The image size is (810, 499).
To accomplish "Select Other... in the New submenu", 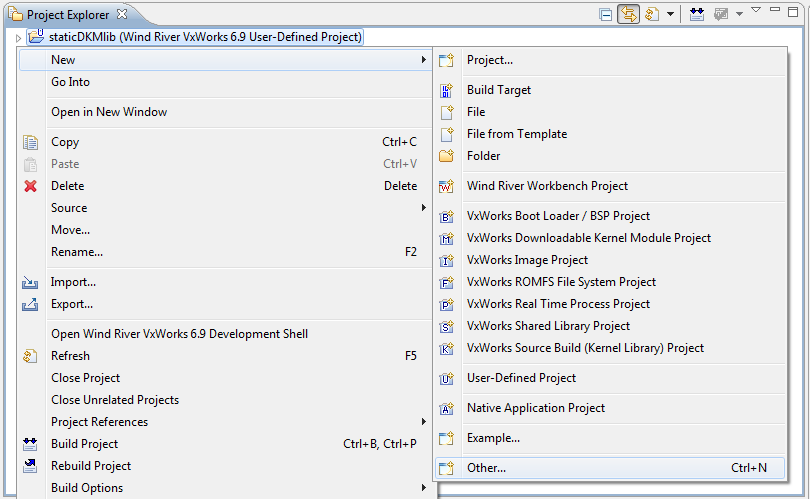I will coord(610,468).
